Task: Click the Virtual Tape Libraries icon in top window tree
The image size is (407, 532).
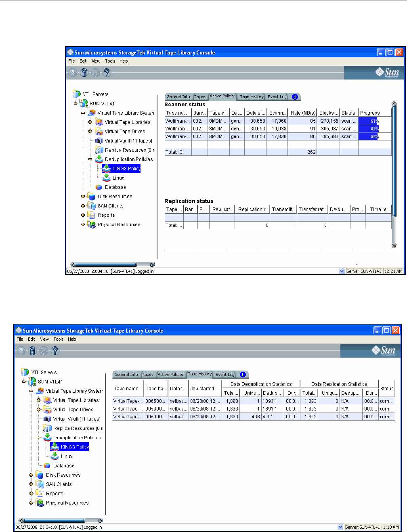Action: coord(99,122)
